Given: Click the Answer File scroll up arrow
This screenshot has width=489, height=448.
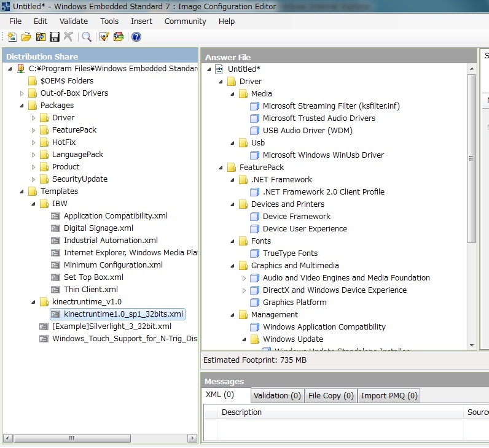Looking at the screenshot, I should click(472, 69).
